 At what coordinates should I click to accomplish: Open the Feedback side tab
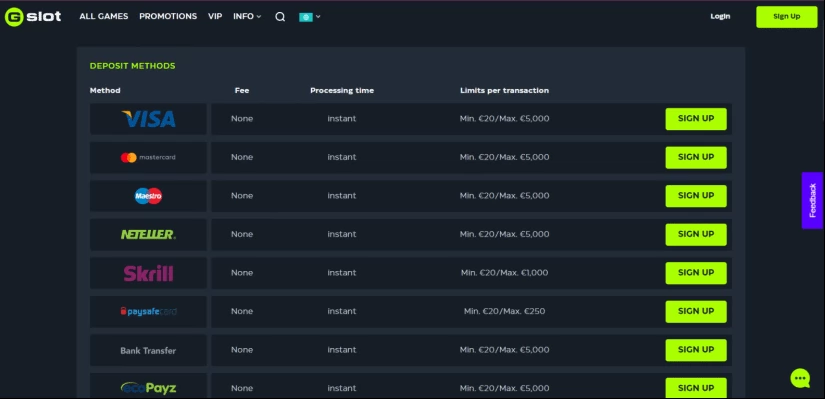click(812, 201)
